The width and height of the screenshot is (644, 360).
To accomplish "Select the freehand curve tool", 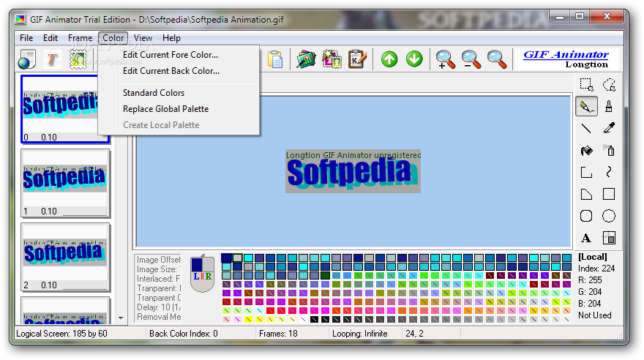I will tap(609, 173).
